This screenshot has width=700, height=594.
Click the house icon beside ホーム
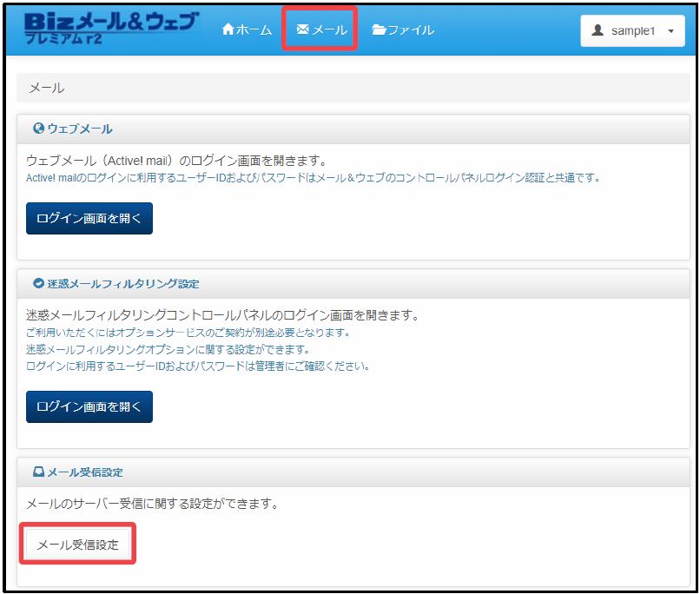tap(228, 30)
